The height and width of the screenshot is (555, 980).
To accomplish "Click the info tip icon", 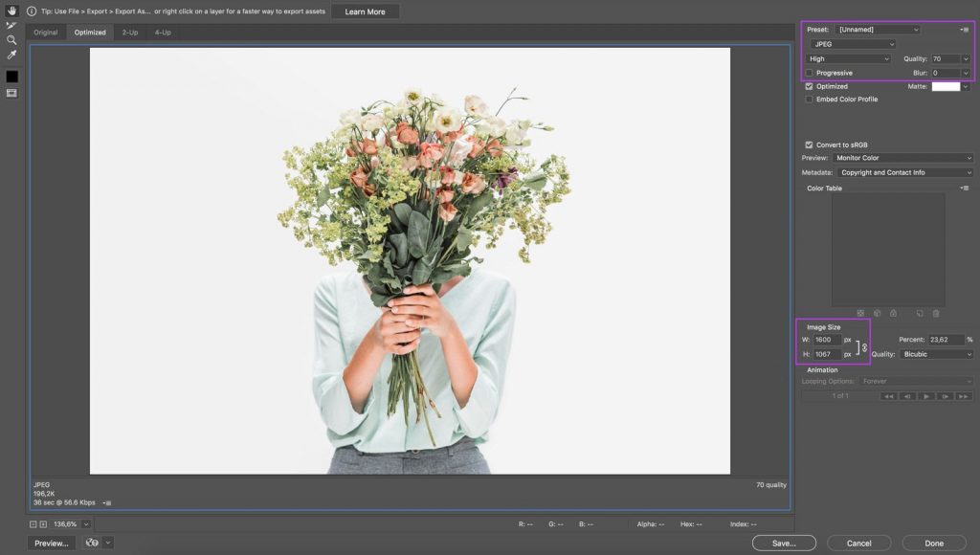I will point(32,11).
